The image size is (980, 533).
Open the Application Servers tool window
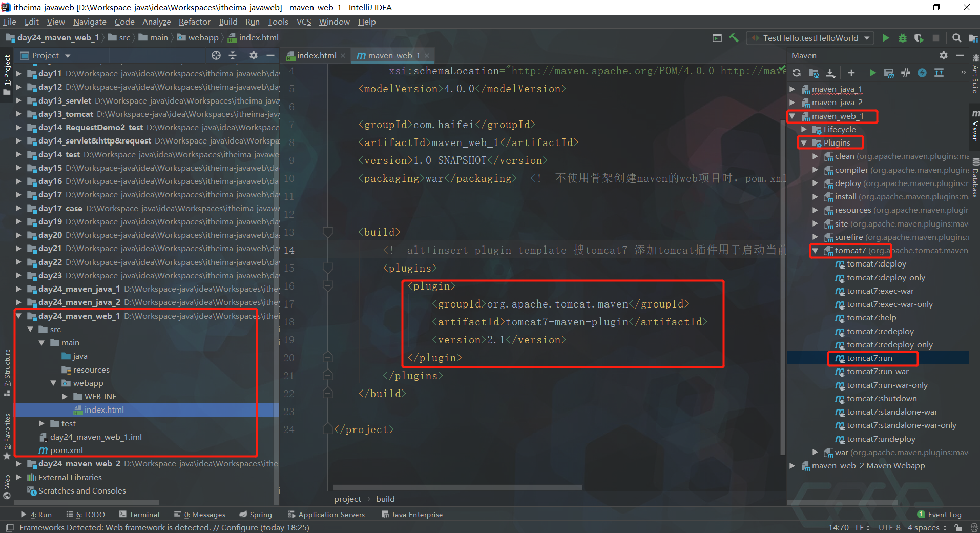point(326,515)
